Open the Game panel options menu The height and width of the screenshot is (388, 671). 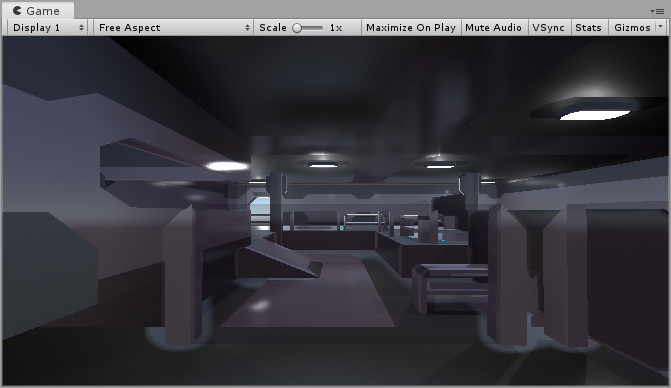click(657, 12)
